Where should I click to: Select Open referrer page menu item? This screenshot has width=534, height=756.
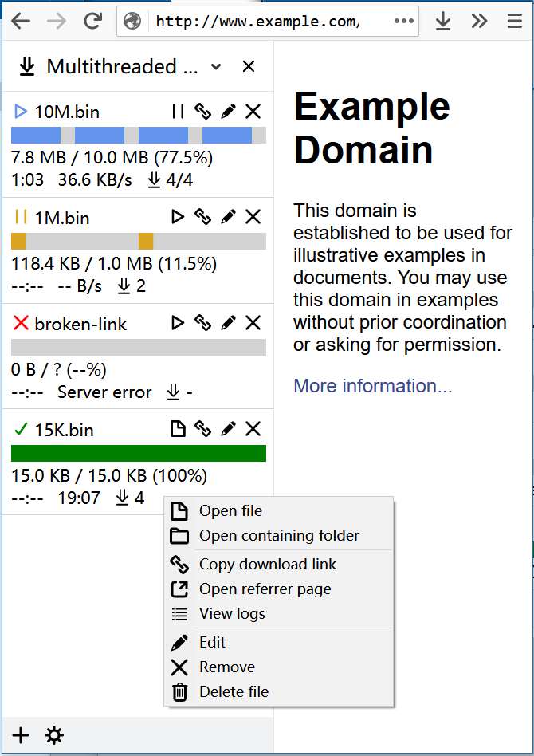279,589
